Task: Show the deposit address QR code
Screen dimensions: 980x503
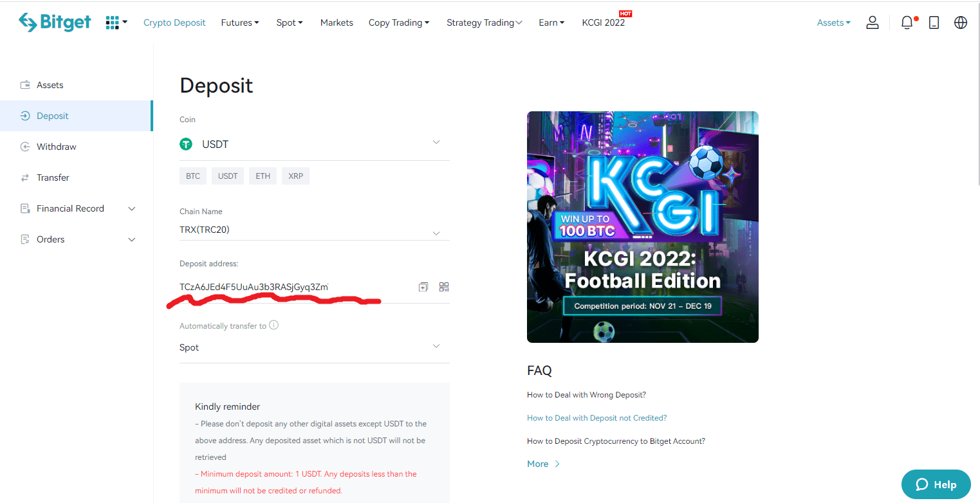Action: tap(444, 287)
